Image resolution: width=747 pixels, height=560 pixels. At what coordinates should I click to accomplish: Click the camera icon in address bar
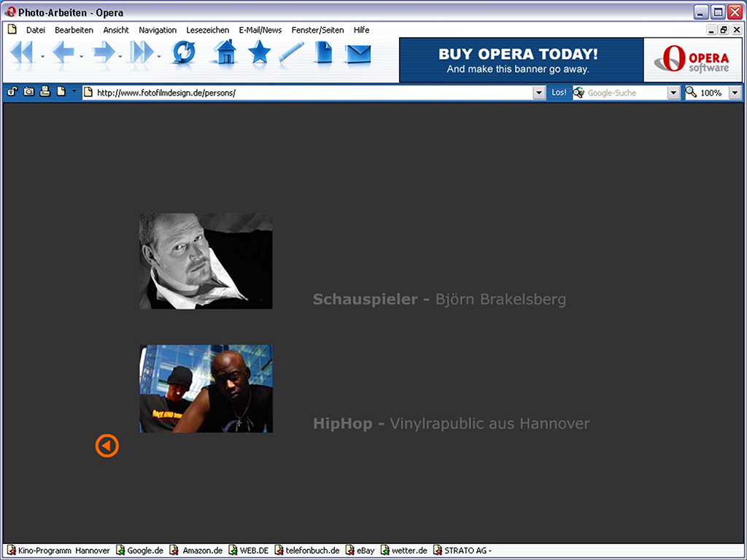pyautogui.click(x=28, y=91)
